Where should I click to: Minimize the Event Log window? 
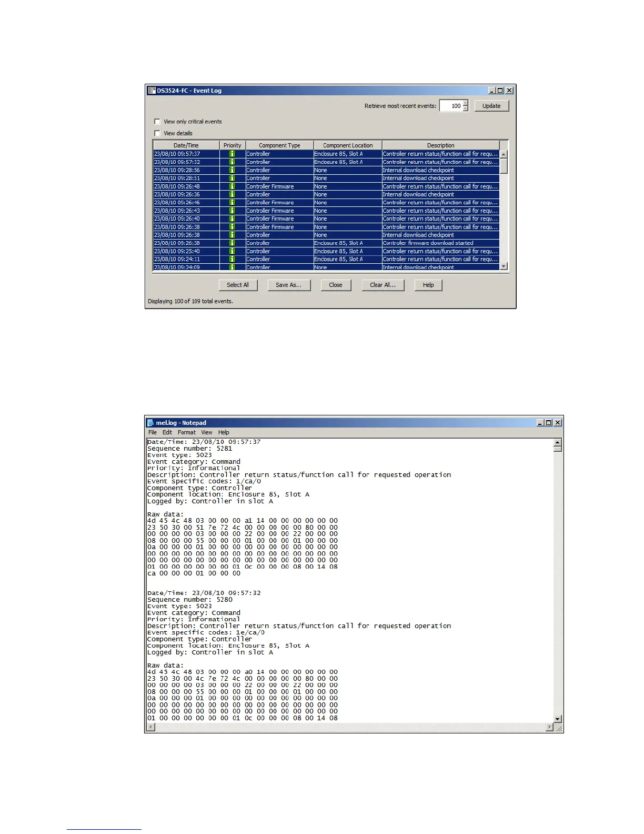pyautogui.click(x=492, y=91)
